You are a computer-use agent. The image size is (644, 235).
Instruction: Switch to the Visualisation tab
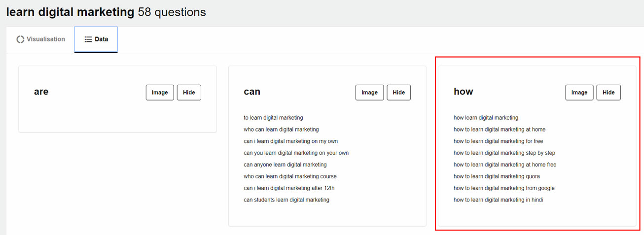40,39
